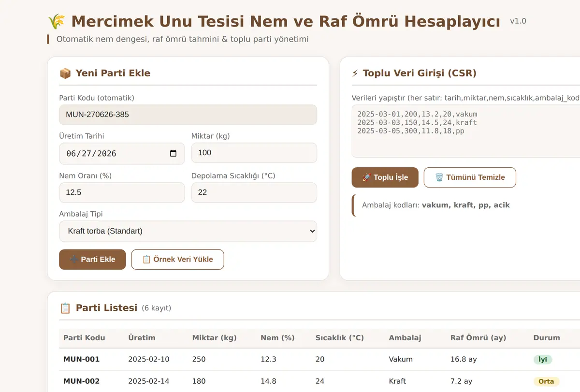Click the bulk CSV data textarea
The height and width of the screenshot is (392, 580).
pyautogui.click(x=465, y=131)
